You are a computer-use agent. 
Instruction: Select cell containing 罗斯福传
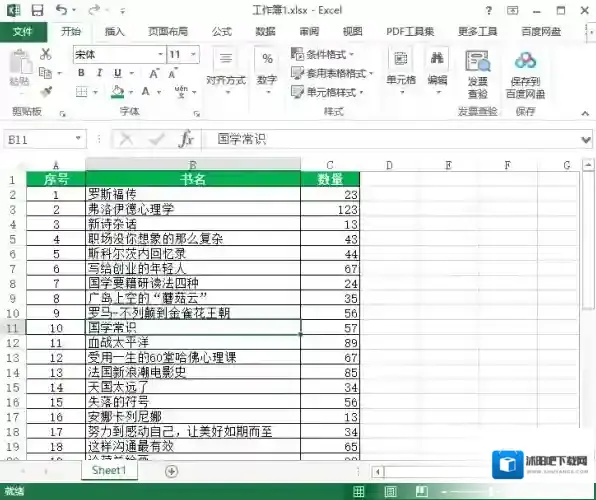pyautogui.click(x=193, y=194)
